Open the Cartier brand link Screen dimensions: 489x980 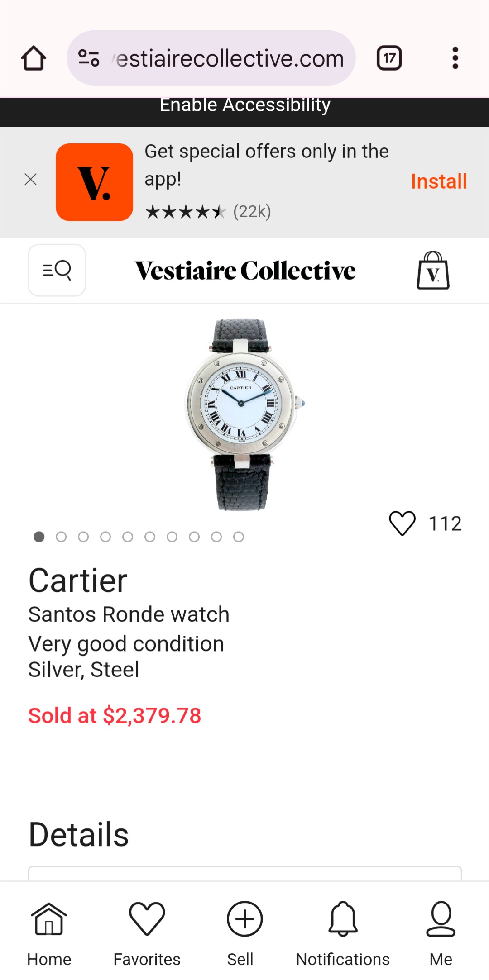click(78, 581)
